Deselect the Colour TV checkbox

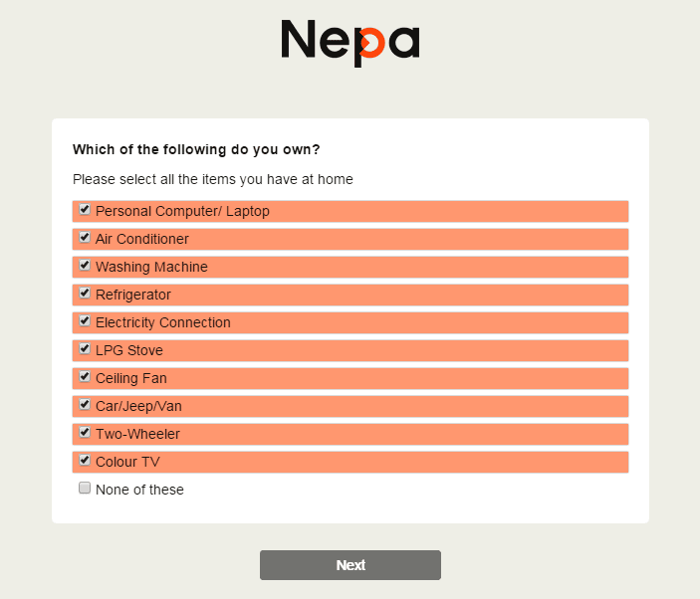85,461
